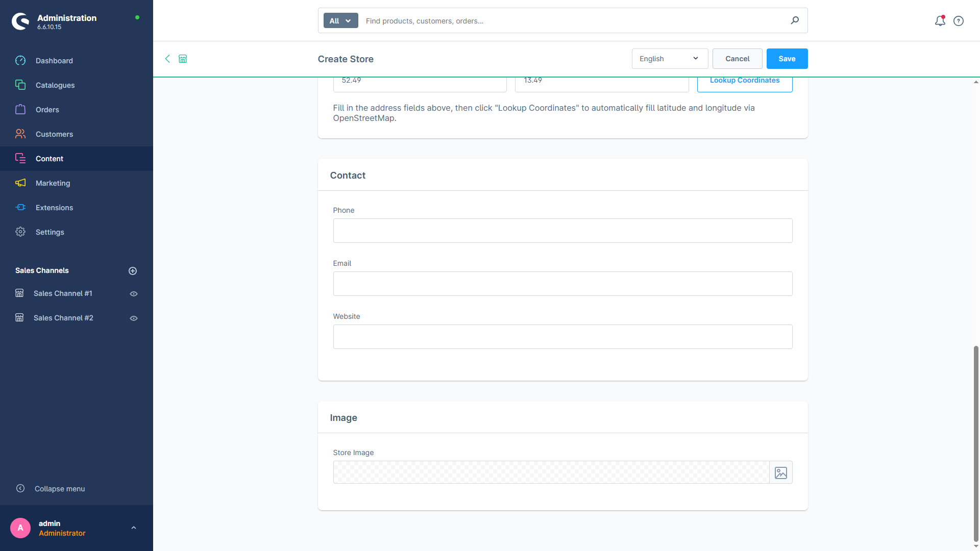
Task: Click the admin avatar icon
Action: (x=20, y=528)
